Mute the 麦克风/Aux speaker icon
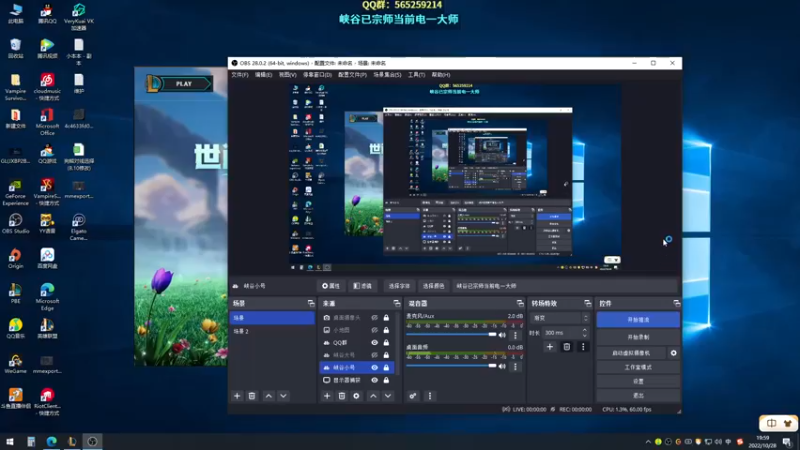This screenshot has height=450, width=800. pos(502,335)
